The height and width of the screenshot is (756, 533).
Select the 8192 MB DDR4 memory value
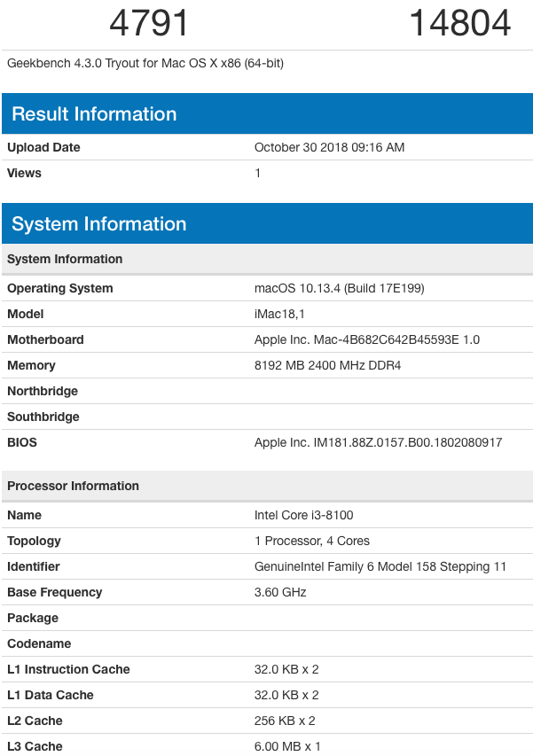(327, 365)
